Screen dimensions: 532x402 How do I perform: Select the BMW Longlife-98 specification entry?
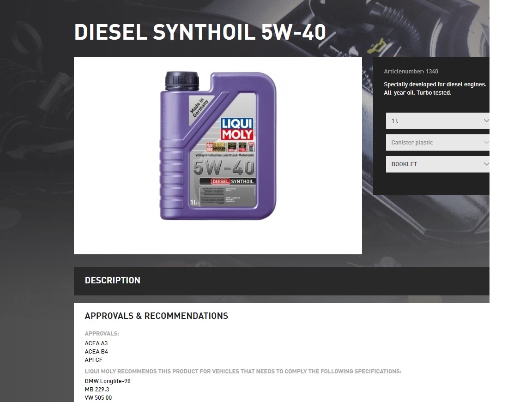(108, 381)
